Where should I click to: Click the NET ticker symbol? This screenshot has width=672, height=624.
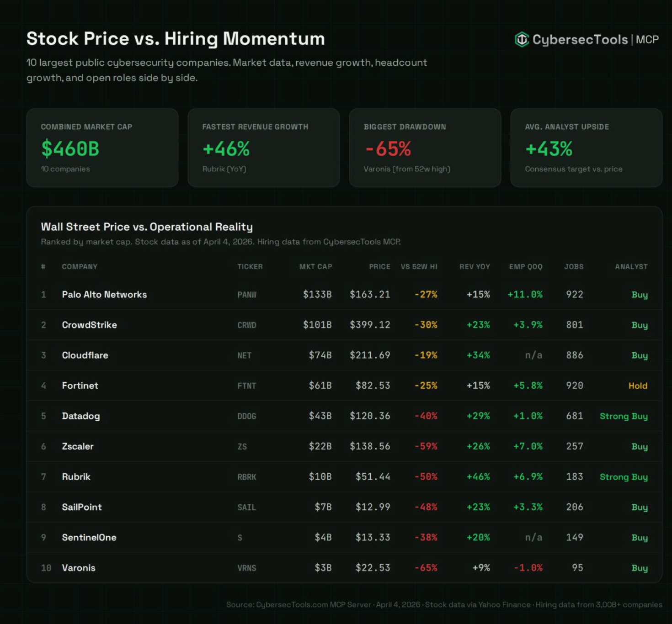(245, 355)
